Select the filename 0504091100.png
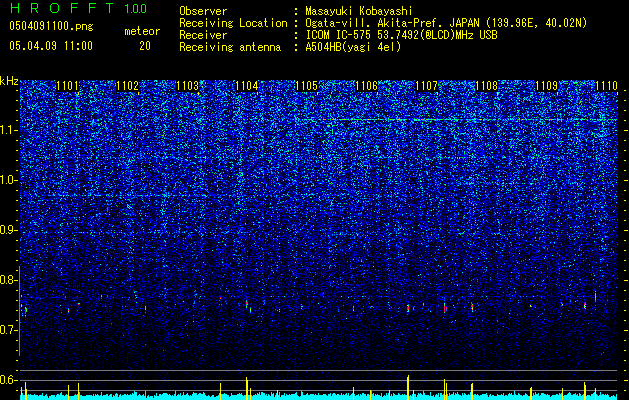 (51, 26)
